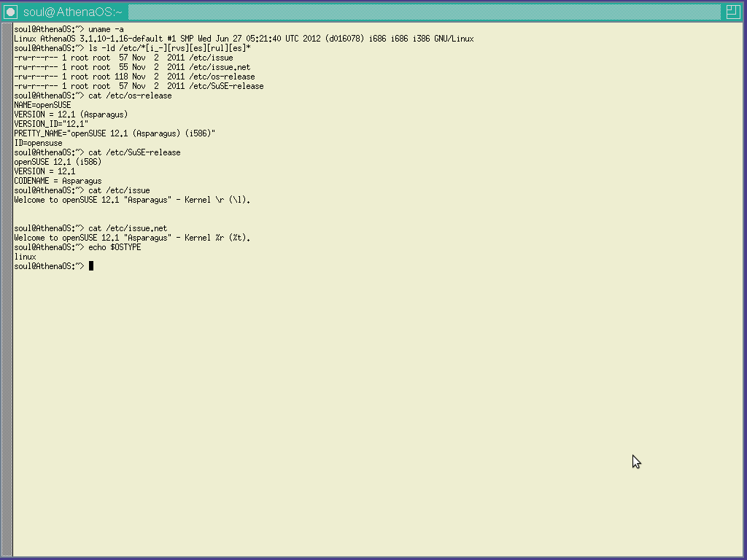Click the Linux AthenaOS kernel info line

click(x=244, y=39)
